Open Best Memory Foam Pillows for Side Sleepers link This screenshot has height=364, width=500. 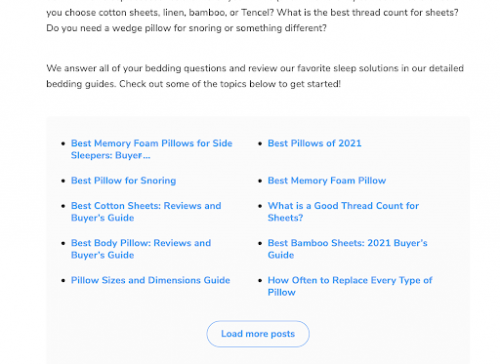151,149
